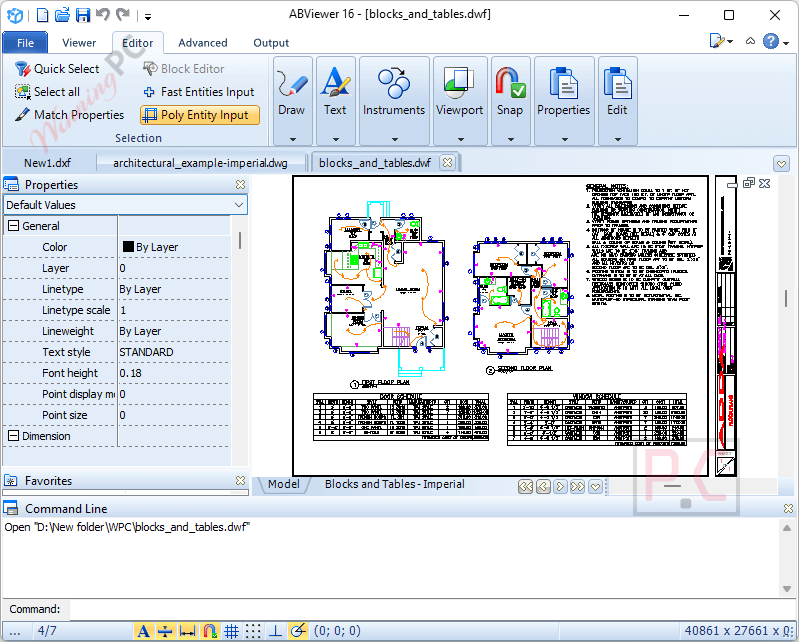This screenshot has width=799, height=642.
Task: Click the Linetype scale value 1
Action: tap(123, 310)
